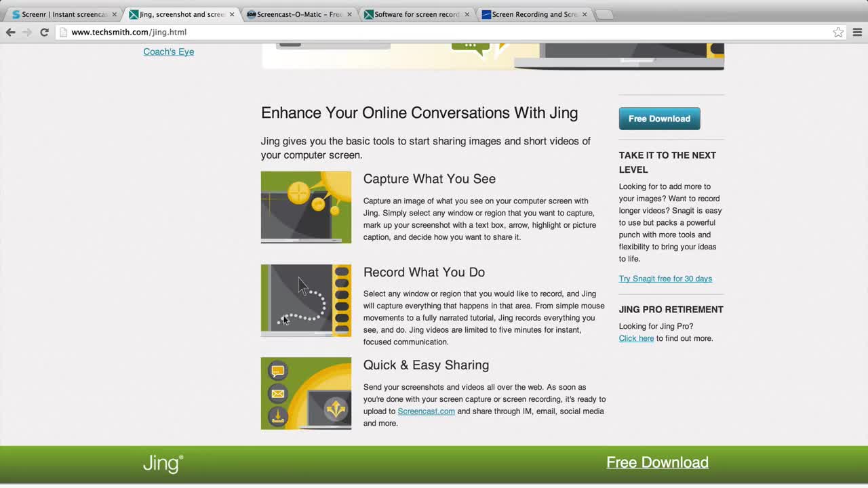Open the Screen Recording and Screen tab
Image resolution: width=868 pixels, height=488 pixels.
coord(534,14)
